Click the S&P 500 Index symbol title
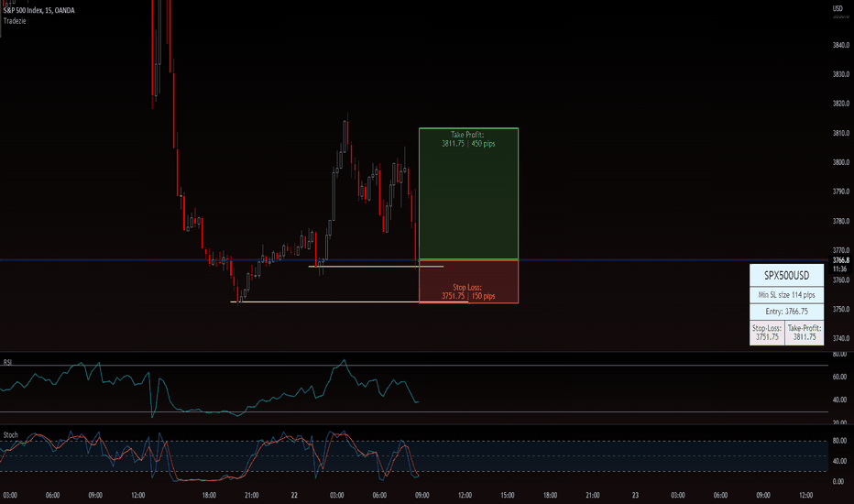This screenshot has height=504, width=854. (x=38, y=10)
